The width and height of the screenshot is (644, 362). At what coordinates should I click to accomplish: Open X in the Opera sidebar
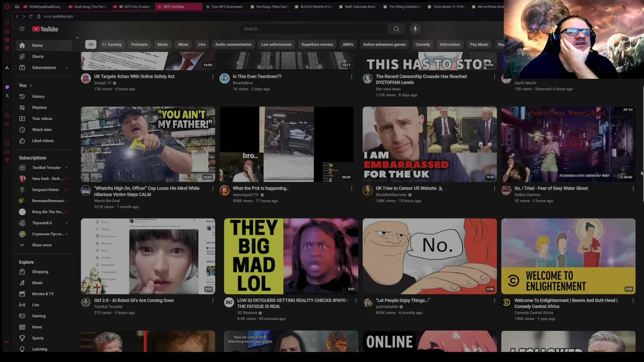pos(7,95)
